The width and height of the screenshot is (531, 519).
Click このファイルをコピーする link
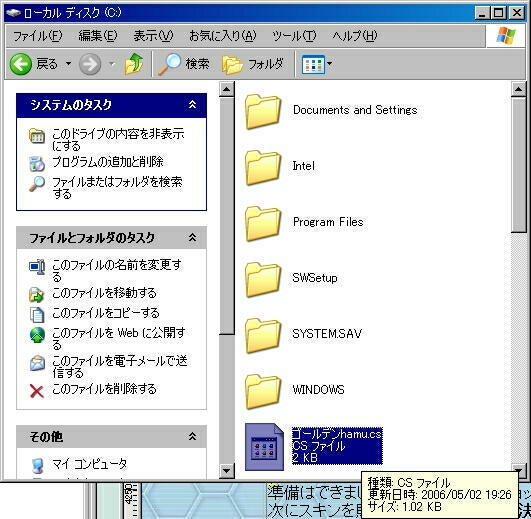106,313
